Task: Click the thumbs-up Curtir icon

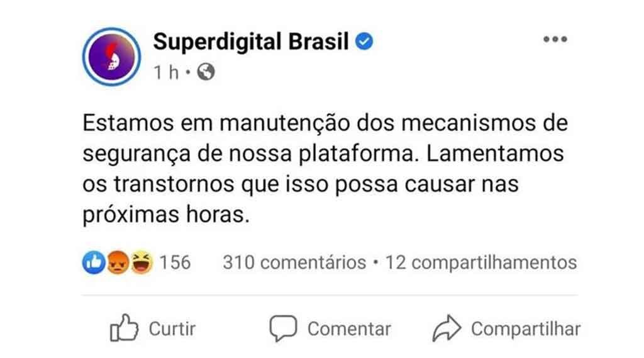Action: point(124,328)
